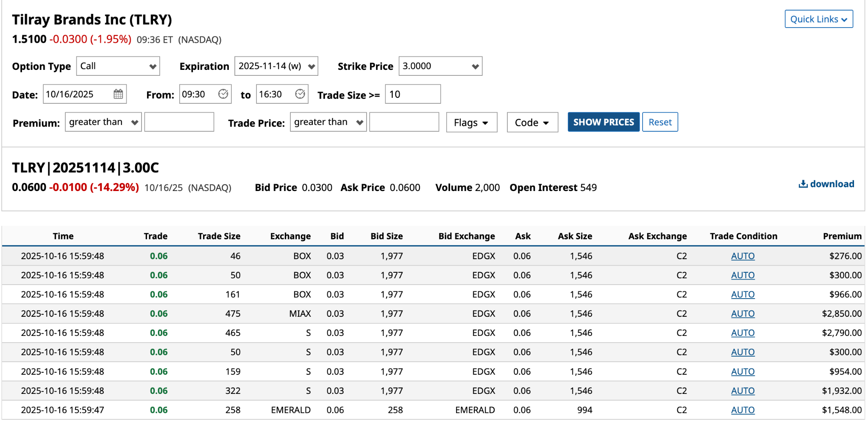This screenshot has height=421, width=868.
Task: Click the -0.0300 (-1.95%) stock change
Action: click(x=90, y=39)
